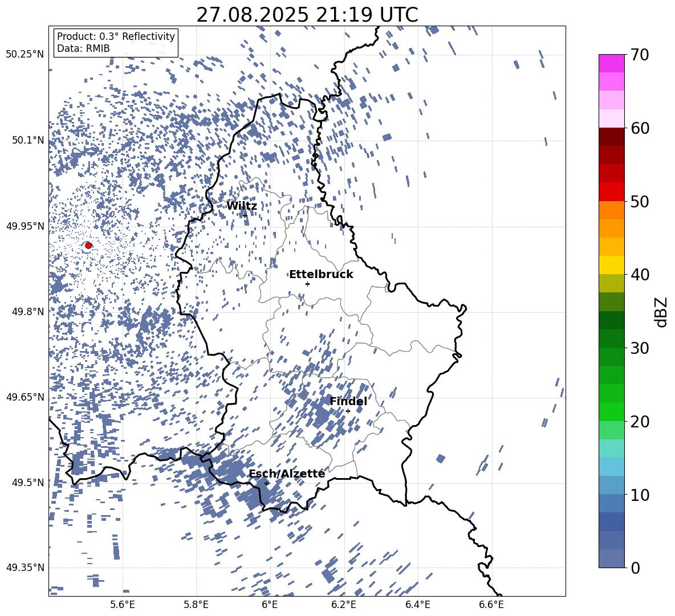Click the title 27.08.2025 21:19 UTC

point(307,15)
